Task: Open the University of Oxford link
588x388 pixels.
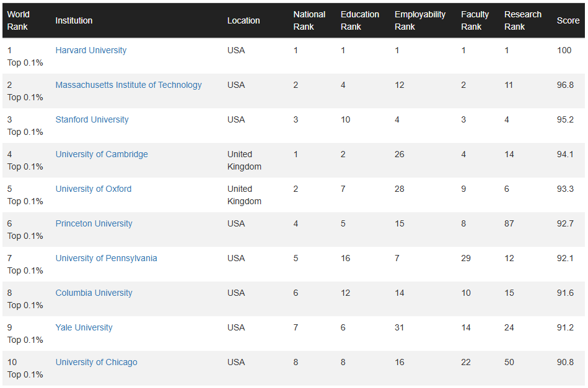Action: [x=93, y=189]
